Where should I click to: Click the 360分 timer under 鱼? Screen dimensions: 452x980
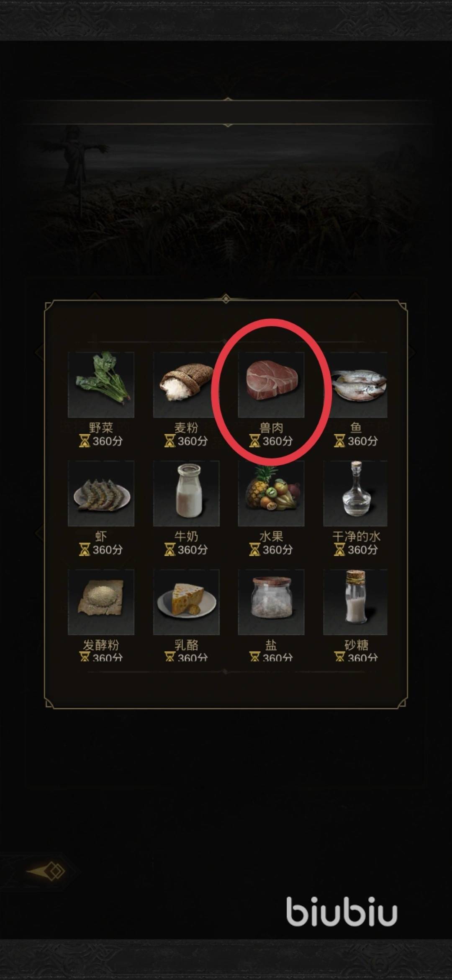point(363,441)
